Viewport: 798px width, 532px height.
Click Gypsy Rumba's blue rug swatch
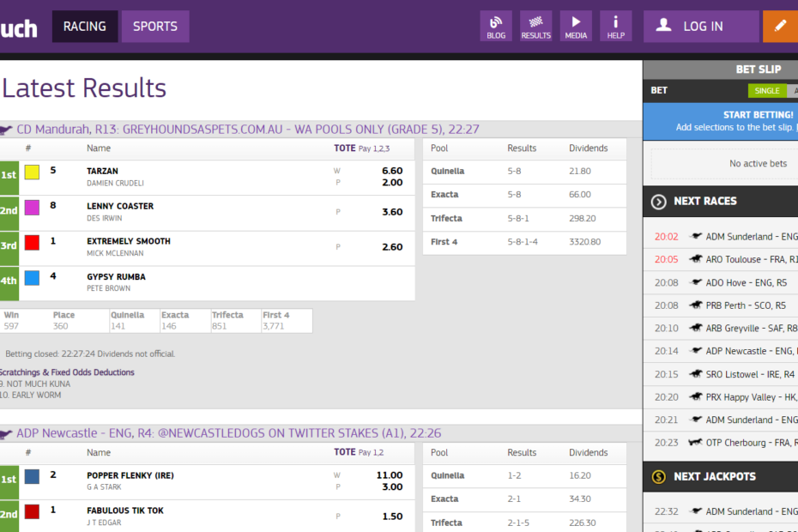(32, 277)
